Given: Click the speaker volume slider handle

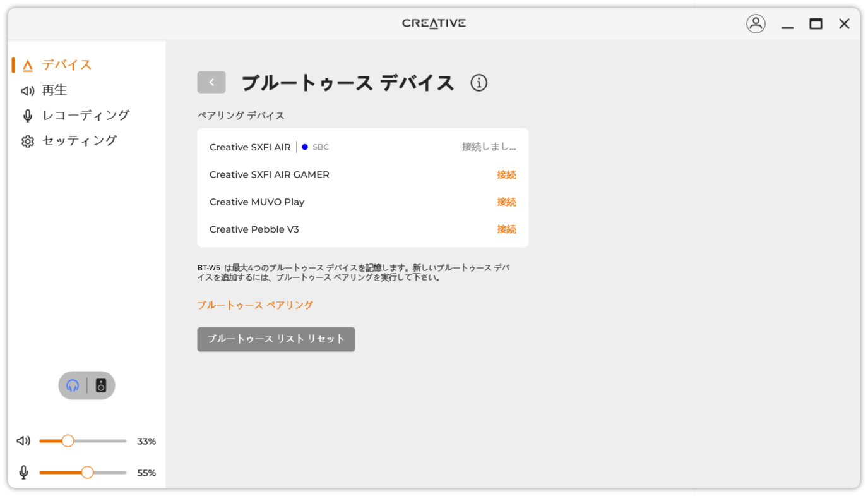Looking at the screenshot, I should coord(68,441).
